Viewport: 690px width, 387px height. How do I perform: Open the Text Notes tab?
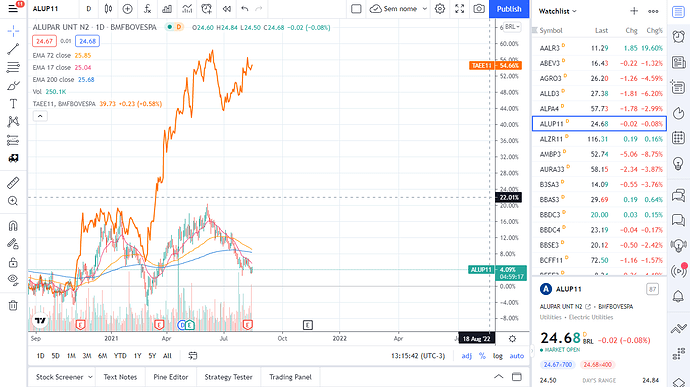tap(120, 377)
